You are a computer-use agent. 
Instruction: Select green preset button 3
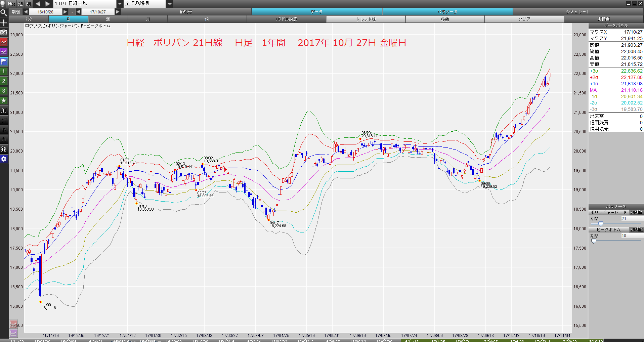[x=4, y=91]
